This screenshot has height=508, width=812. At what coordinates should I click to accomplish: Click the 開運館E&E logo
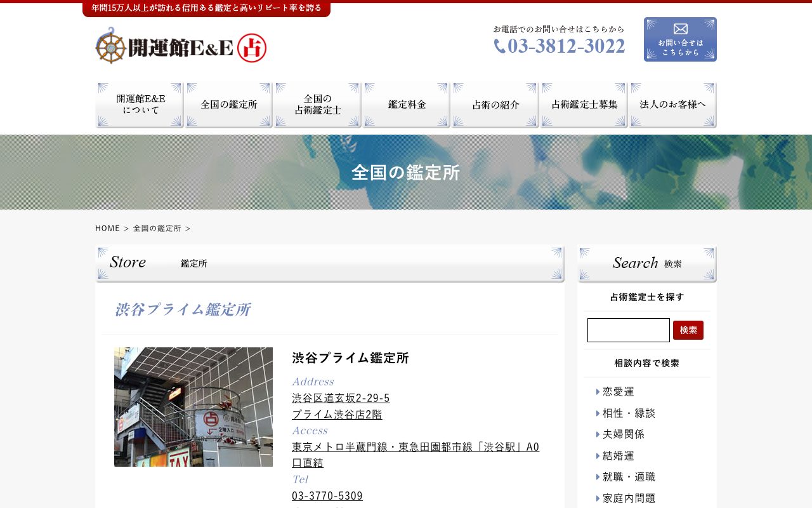(181, 46)
